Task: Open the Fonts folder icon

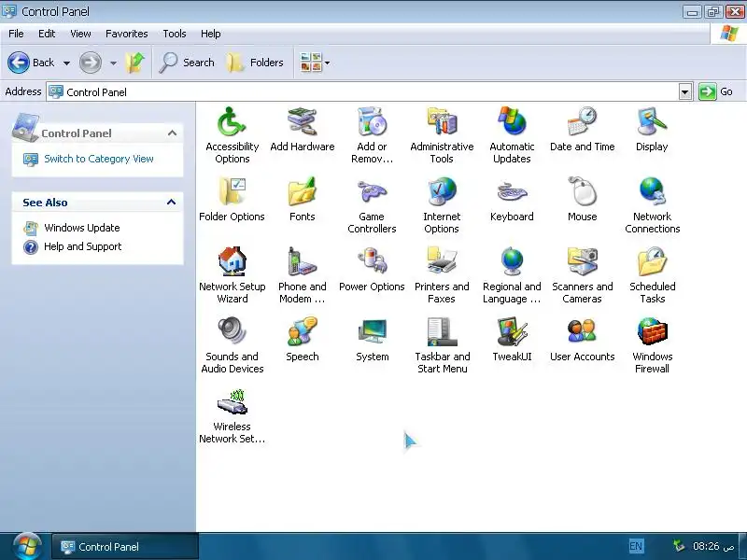Action: pos(302,199)
